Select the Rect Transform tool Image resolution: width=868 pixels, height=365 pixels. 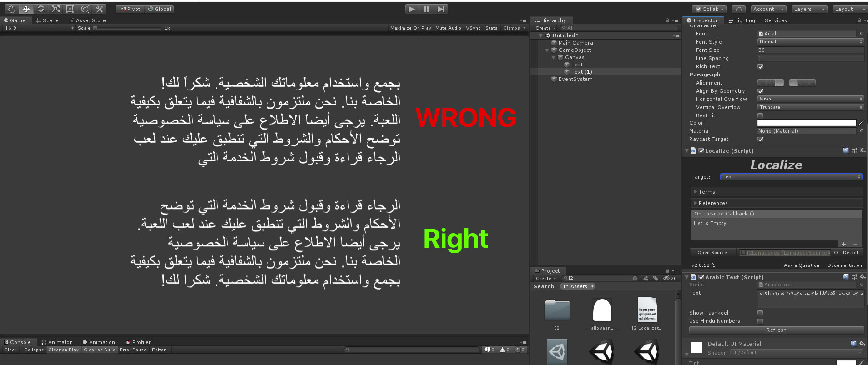click(x=70, y=9)
